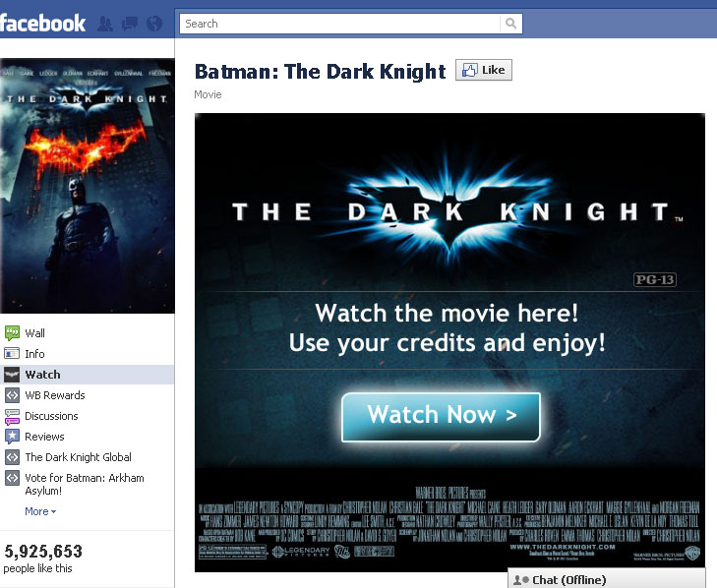Click into the Search field

point(340,24)
